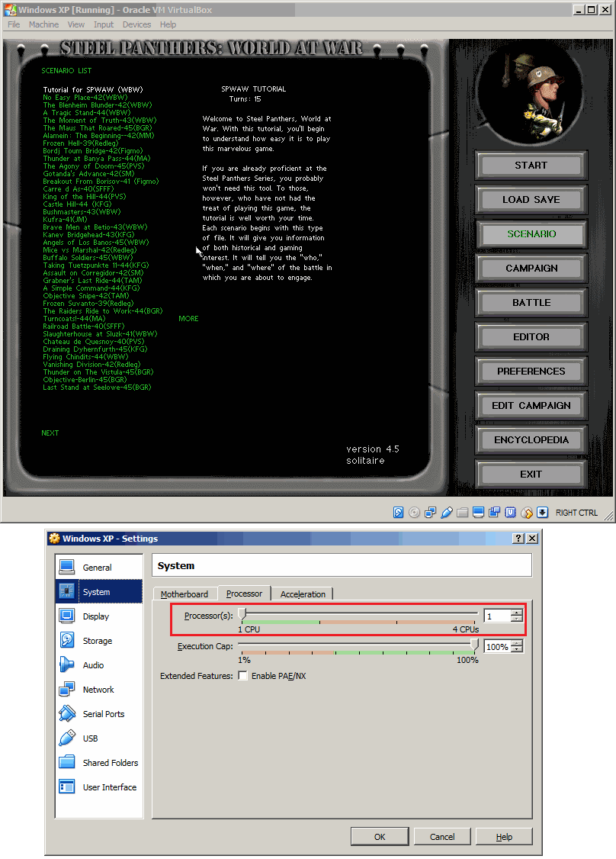Click the display monitor icon in VirtualBox status bar
Screen dimensions: 616x859
tap(479, 512)
